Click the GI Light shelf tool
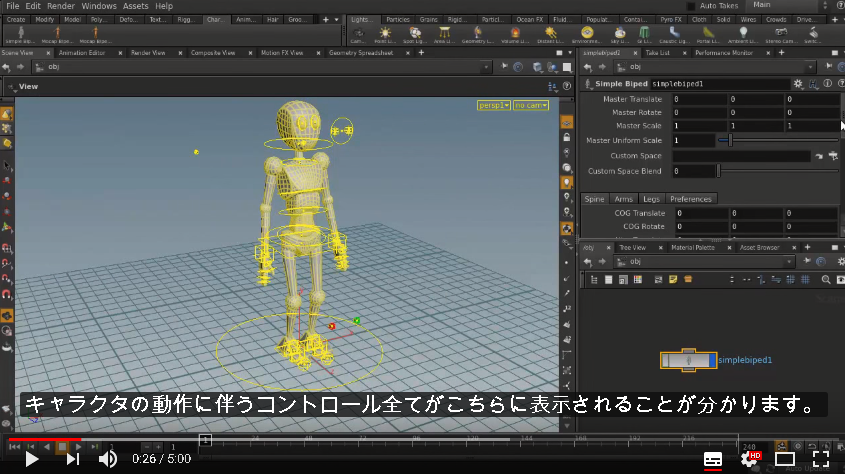 (x=644, y=35)
